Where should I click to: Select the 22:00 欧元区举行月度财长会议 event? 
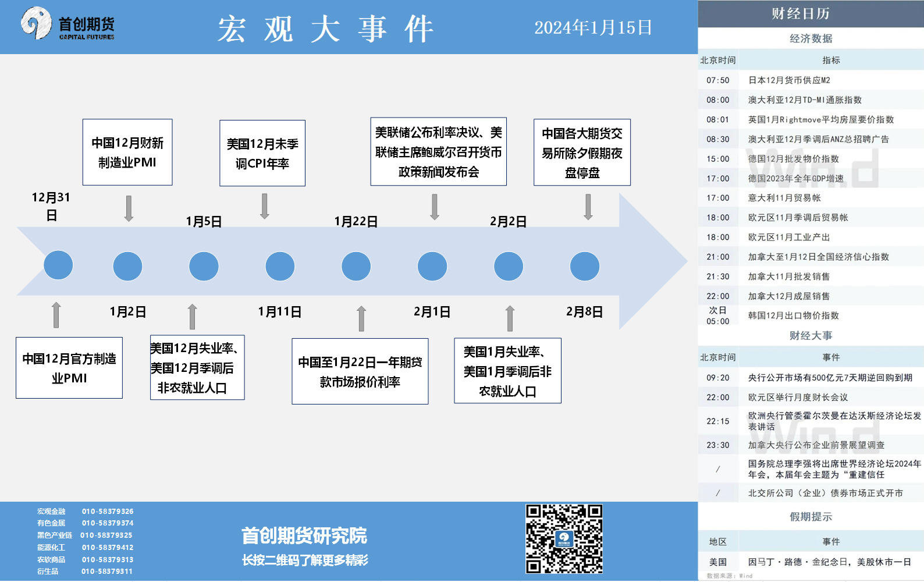click(x=811, y=398)
